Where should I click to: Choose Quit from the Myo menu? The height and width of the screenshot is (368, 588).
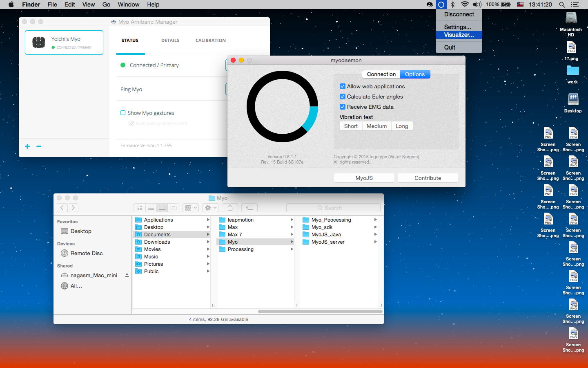[x=459, y=47]
